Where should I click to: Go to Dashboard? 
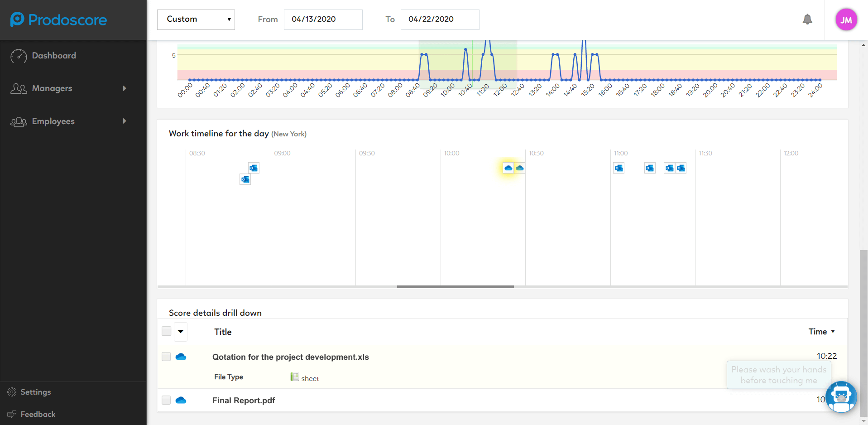point(54,56)
